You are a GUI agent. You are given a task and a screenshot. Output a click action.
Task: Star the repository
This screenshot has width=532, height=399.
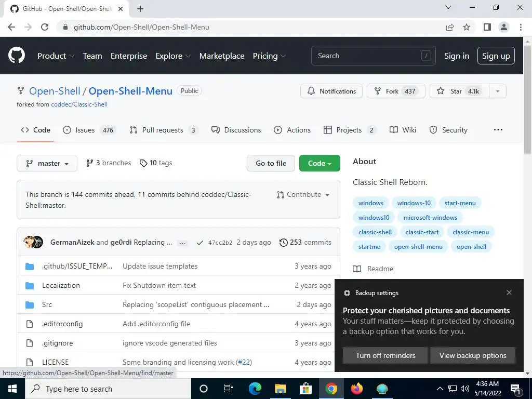(459, 91)
